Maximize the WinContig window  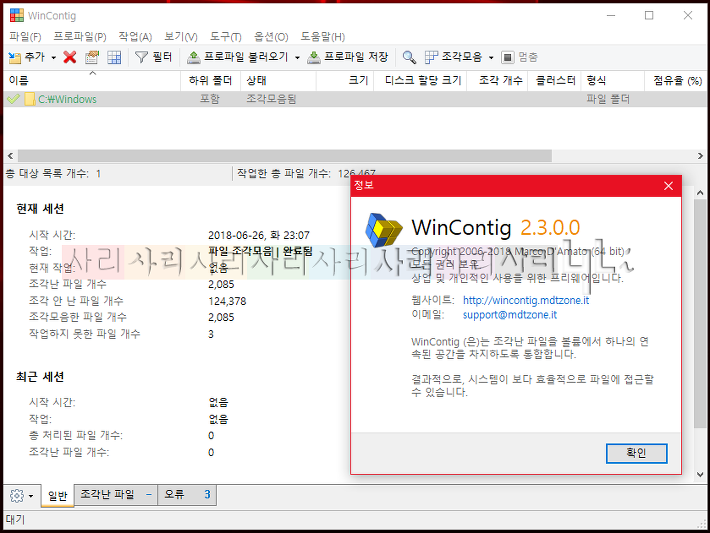[x=649, y=15]
